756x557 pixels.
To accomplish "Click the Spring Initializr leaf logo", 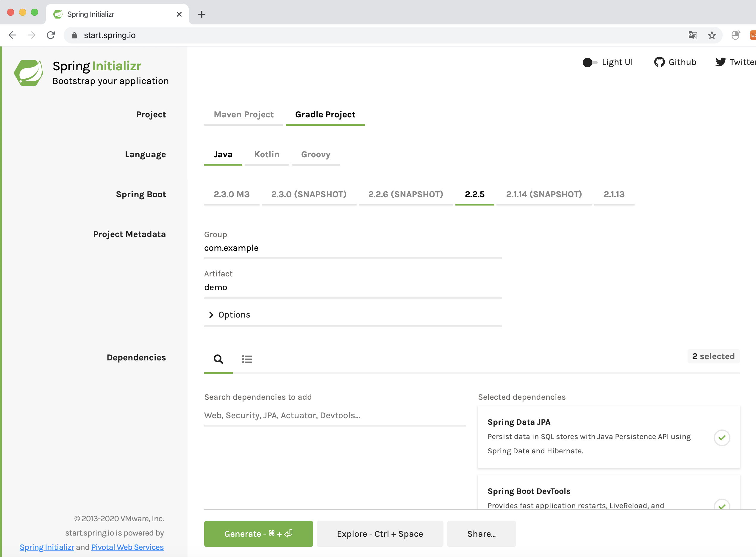I will click(x=29, y=72).
